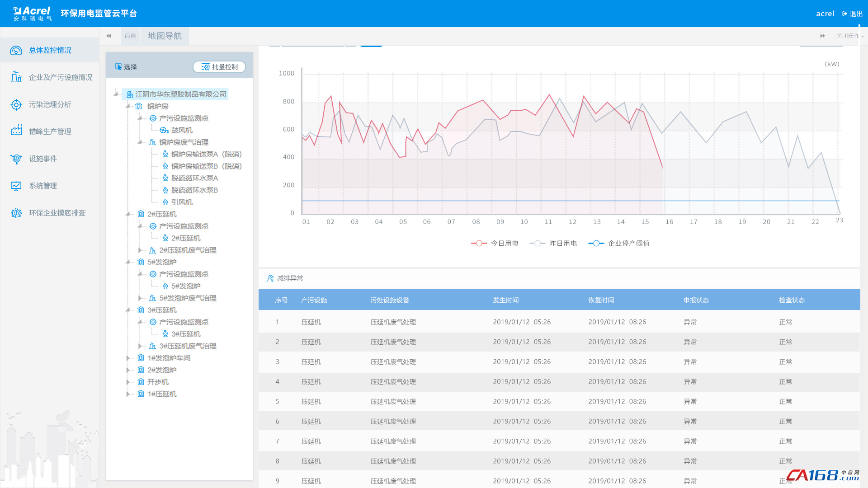This screenshot has height=488, width=868.
Task: Click the 选择 cursor icon in tree panel
Action: [x=118, y=67]
